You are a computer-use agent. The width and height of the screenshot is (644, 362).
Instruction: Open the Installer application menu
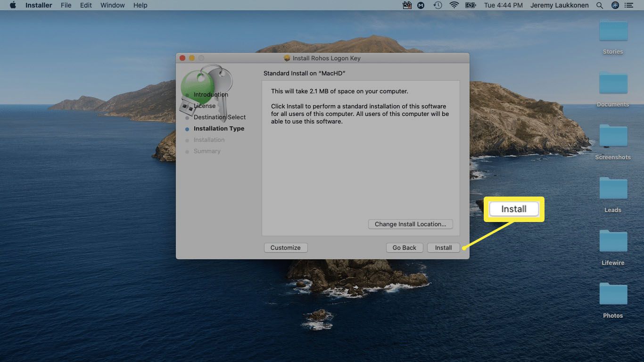click(x=39, y=5)
